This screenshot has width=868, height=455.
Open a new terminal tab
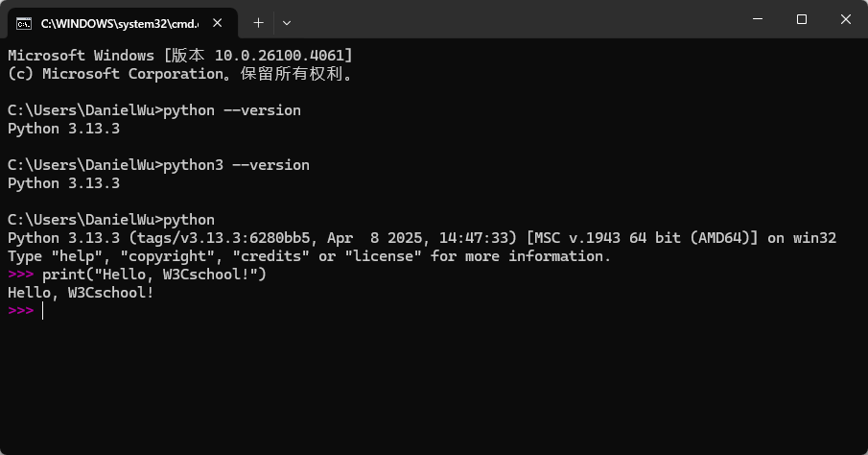point(258,23)
